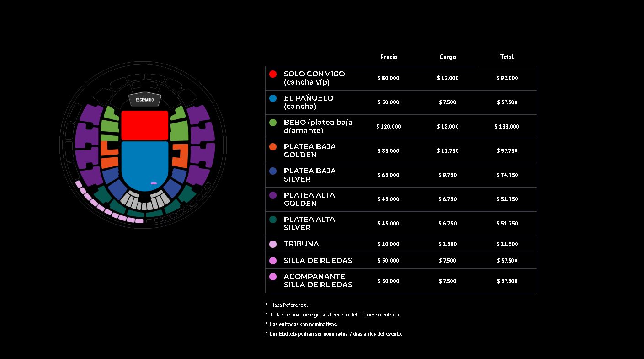Click the blue EL PAÑUELO legend dot

tap(273, 98)
